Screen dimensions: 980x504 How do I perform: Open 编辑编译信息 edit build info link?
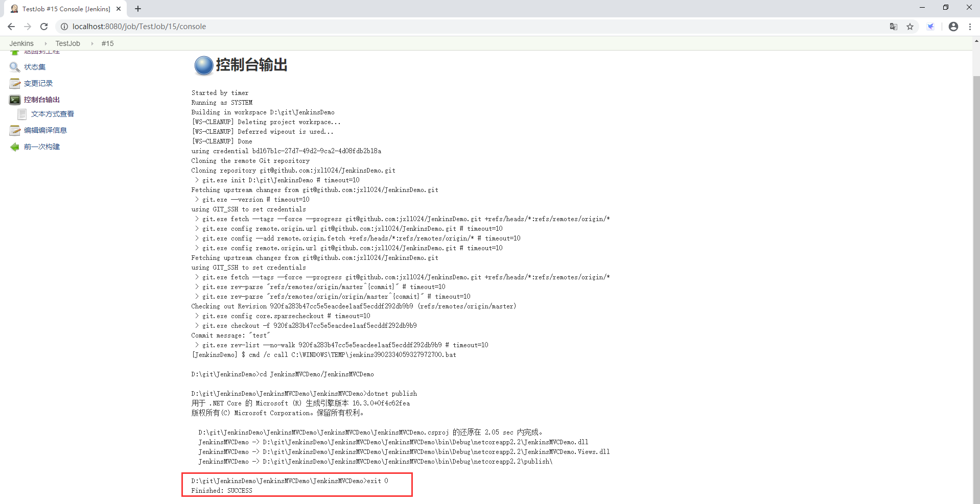pyautogui.click(x=45, y=130)
